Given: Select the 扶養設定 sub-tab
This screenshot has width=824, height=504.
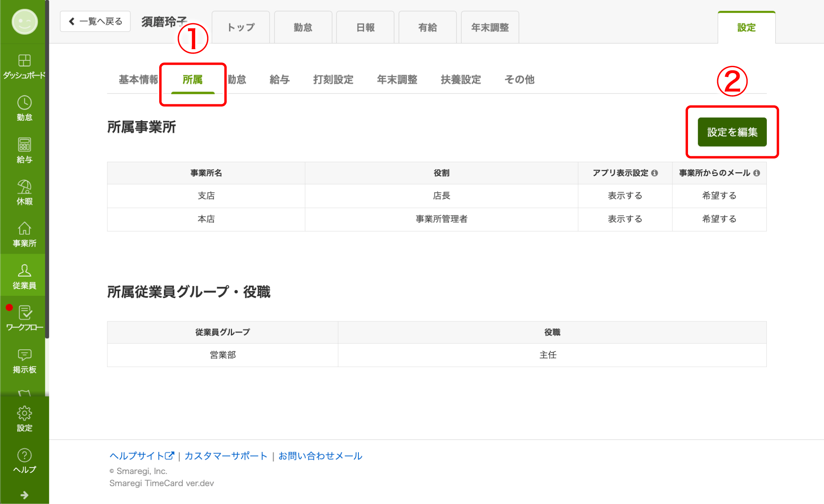Looking at the screenshot, I should (460, 80).
